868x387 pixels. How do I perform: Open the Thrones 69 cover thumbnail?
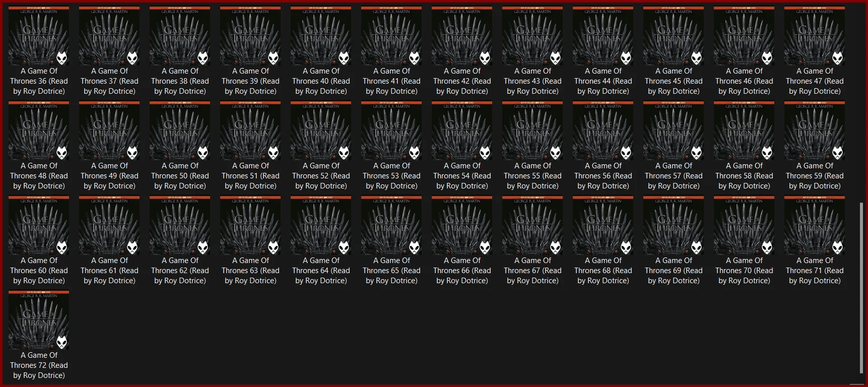click(674, 226)
